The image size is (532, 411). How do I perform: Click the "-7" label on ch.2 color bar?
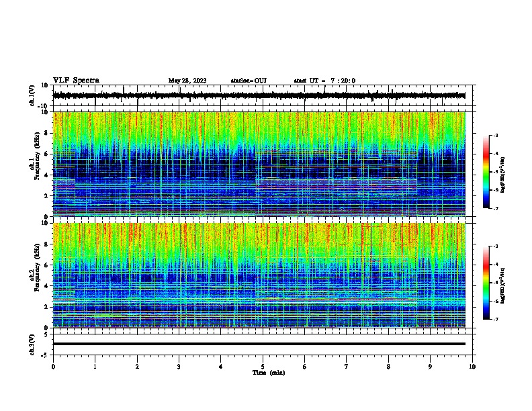pyautogui.click(x=495, y=320)
